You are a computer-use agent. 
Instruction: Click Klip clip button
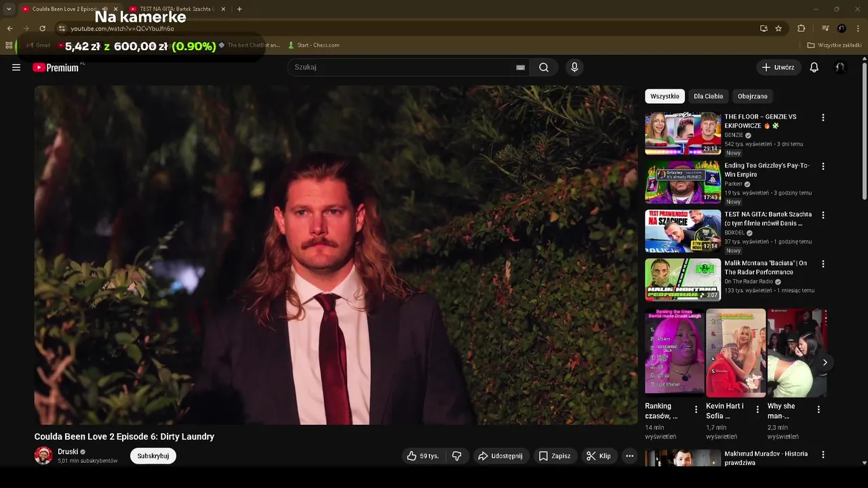(598, 456)
